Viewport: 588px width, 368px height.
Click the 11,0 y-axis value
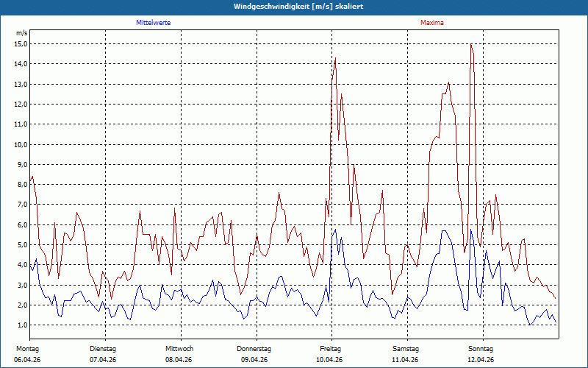(21, 124)
